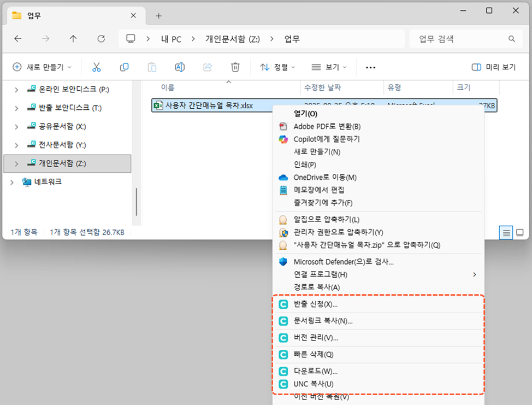Open the 새로 만들기 dropdown
Image resolution: width=532 pixels, height=405 pixels.
42,67
